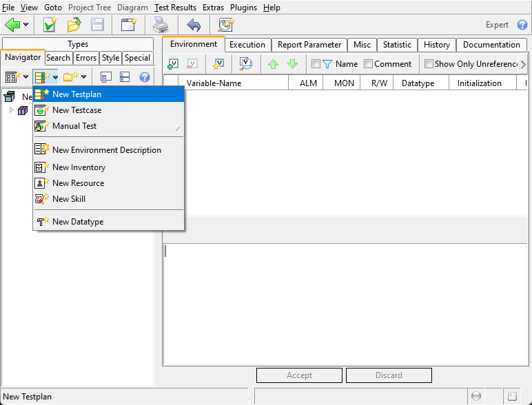Switch to the Execution tab
The width and height of the screenshot is (532, 405).
(247, 45)
